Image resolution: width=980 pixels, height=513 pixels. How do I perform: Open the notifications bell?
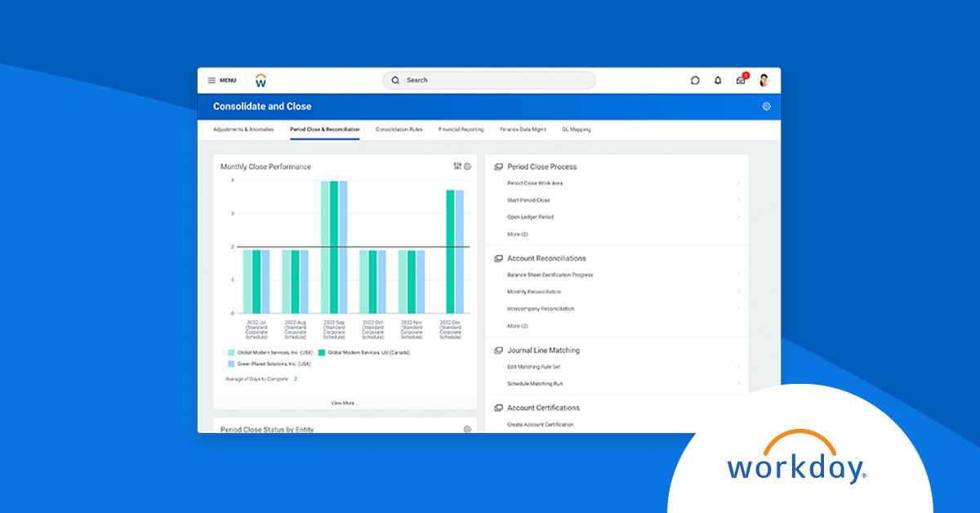[x=718, y=80]
